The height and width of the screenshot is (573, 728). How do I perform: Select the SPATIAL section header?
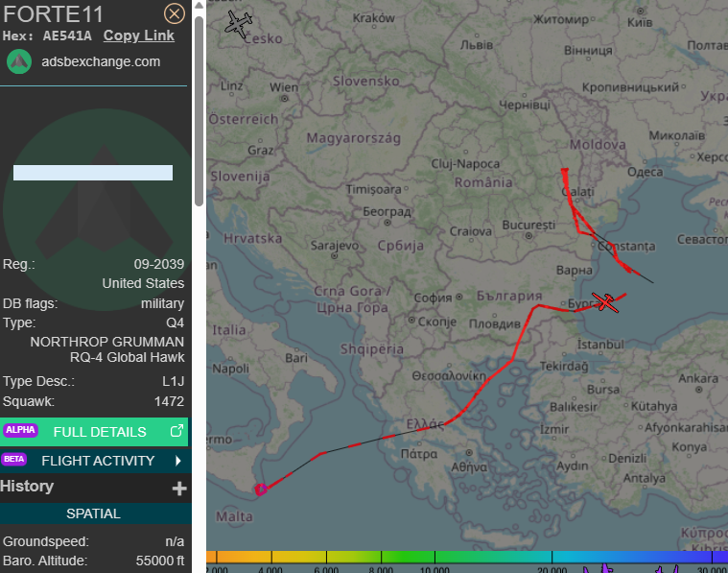[x=94, y=513]
